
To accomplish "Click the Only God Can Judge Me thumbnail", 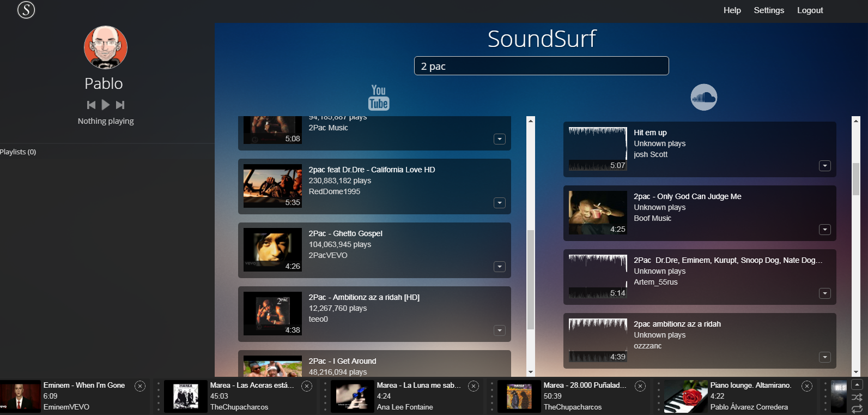I will tap(598, 213).
